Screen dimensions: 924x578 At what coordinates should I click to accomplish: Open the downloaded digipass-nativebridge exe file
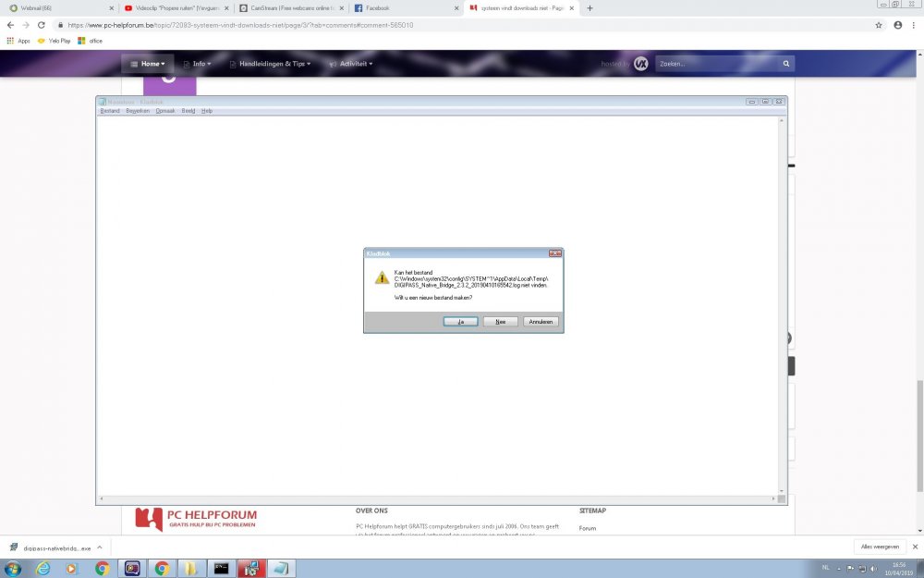point(51,547)
